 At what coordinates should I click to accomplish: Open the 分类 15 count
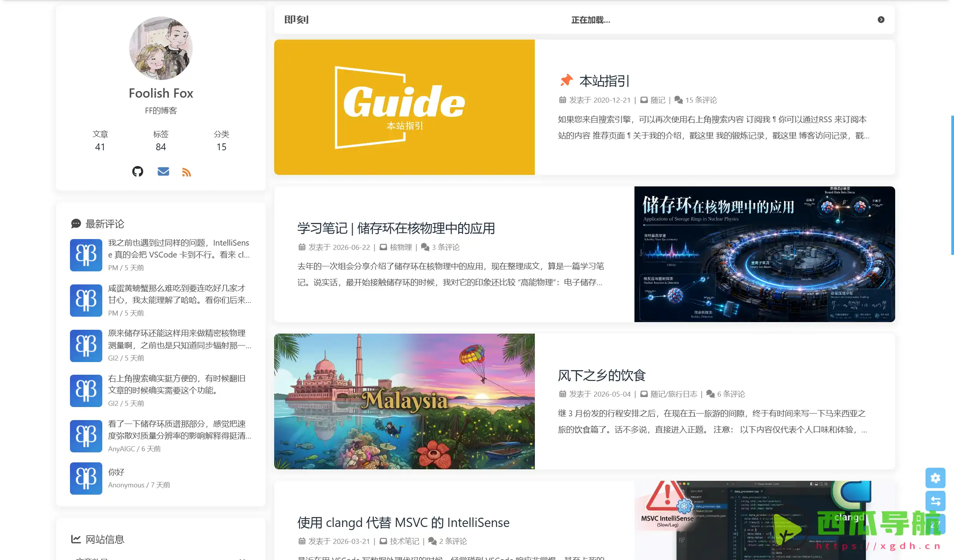point(221,141)
